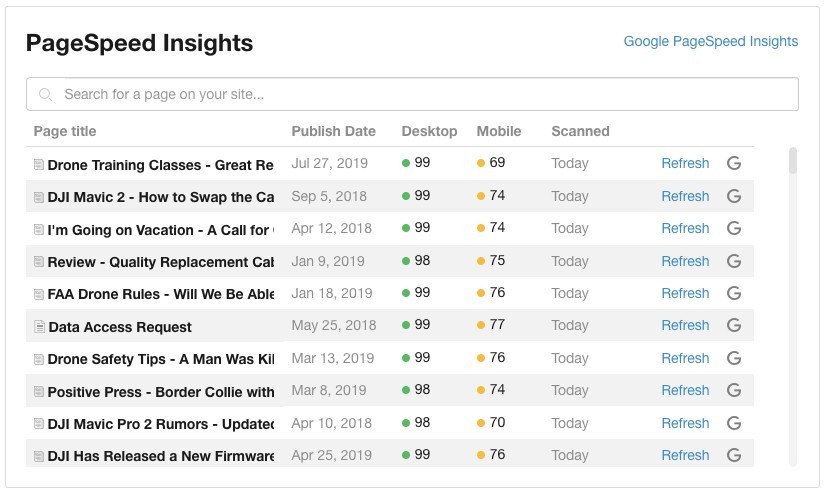The image size is (826, 492).
Task: Open Review Quality Replacement title
Action: [161, 262]
